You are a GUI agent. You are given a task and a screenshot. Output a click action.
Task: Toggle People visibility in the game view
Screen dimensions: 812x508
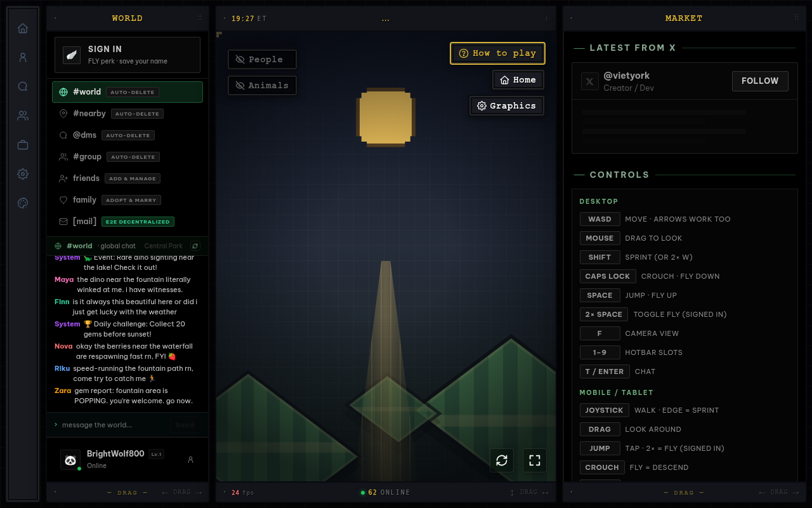pyautogui.click(x=262, y=60)
